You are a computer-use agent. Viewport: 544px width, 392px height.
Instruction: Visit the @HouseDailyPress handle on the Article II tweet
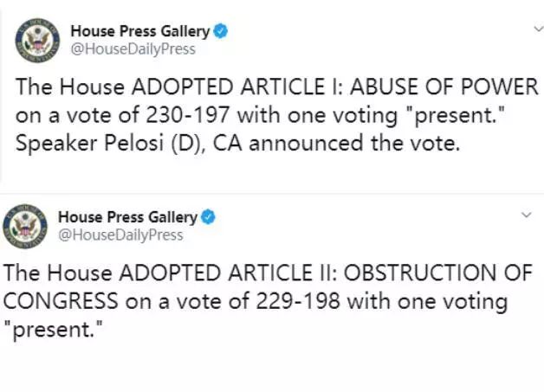(120, 235)
